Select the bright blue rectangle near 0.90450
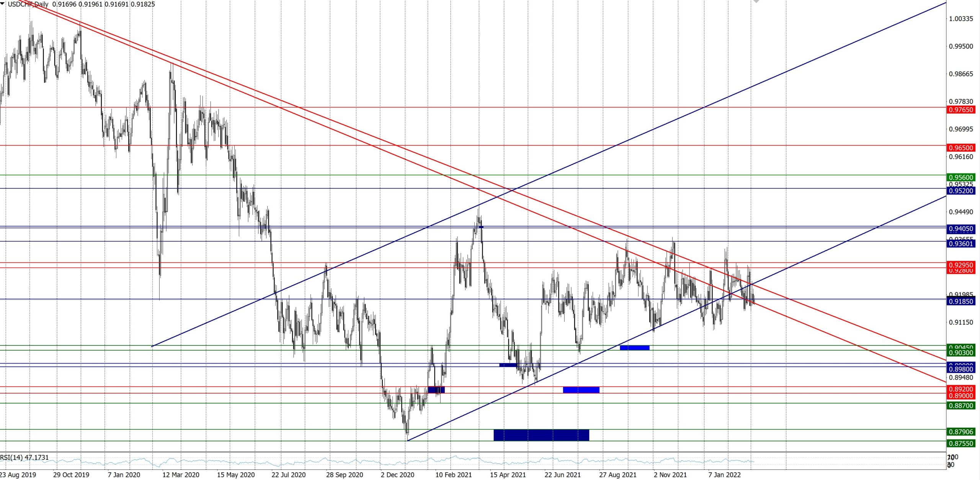980x480 pixels. (634, 348)
